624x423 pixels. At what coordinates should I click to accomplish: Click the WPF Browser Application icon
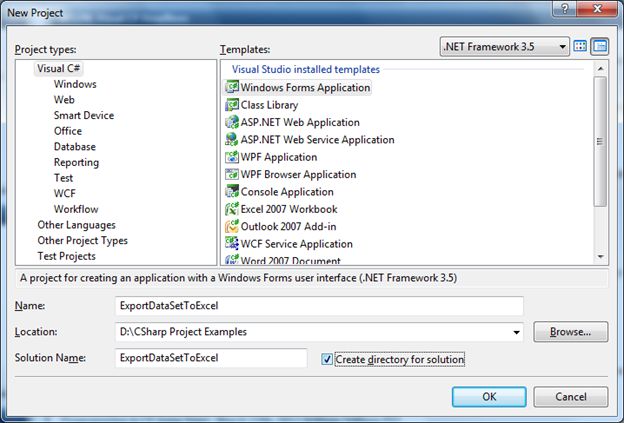tap(232, 174)
